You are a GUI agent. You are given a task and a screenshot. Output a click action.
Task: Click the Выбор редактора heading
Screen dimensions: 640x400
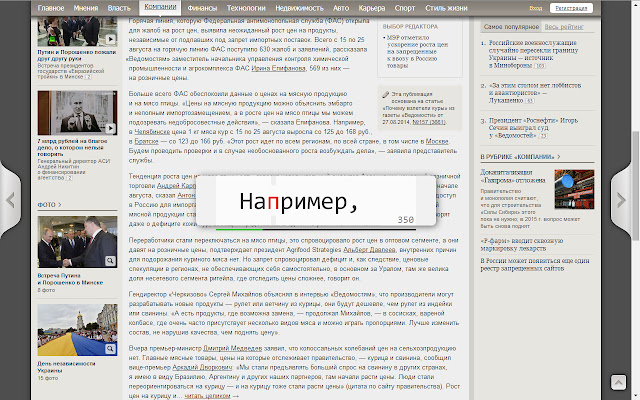click(x=410, y=27)
